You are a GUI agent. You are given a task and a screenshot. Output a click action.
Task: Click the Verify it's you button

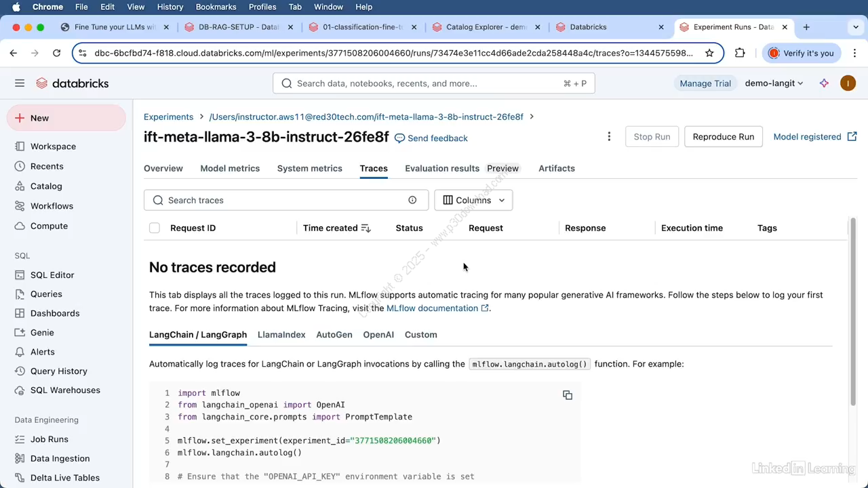802,53
